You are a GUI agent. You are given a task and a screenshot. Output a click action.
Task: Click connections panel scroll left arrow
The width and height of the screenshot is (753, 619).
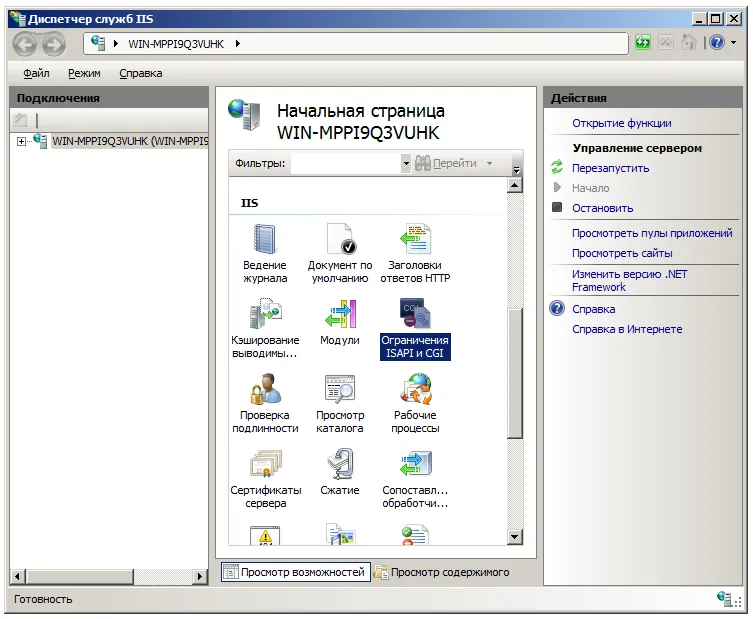18,576
